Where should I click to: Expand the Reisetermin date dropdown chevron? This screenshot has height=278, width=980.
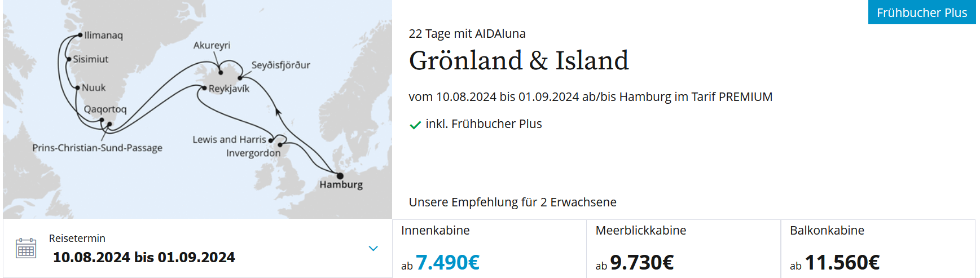373,248
